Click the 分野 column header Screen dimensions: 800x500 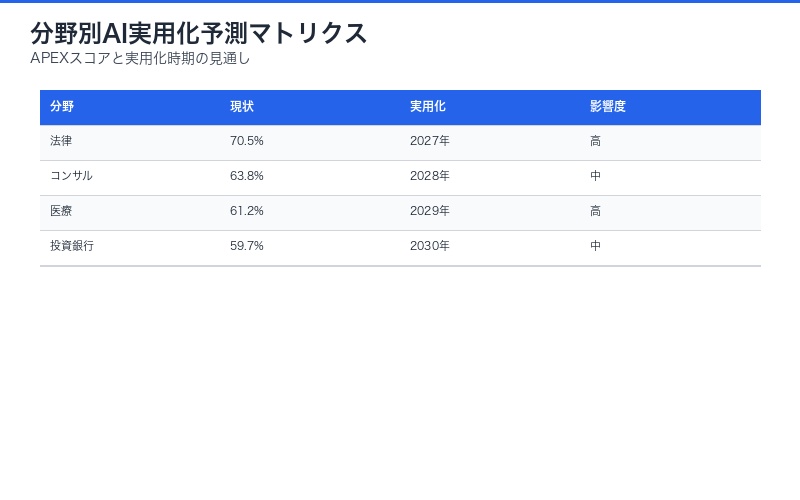tap(62, 107)
